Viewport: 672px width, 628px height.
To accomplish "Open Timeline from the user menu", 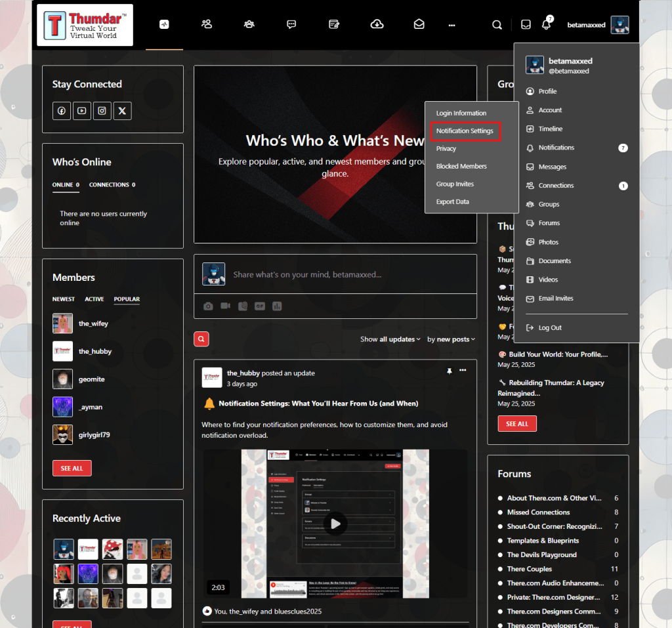I will coord(544,129).
